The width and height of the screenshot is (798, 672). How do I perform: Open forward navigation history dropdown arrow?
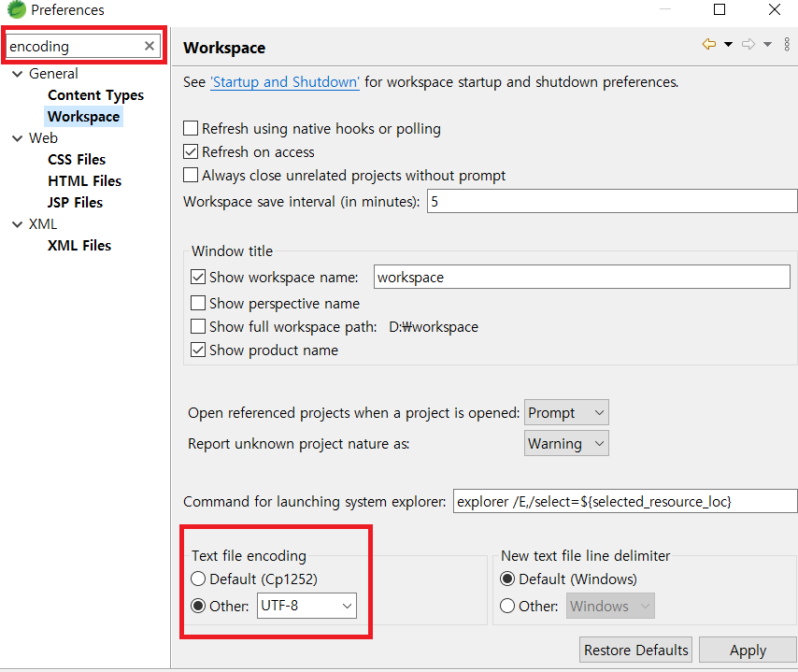pyautogui.click(x=767, y=44)
